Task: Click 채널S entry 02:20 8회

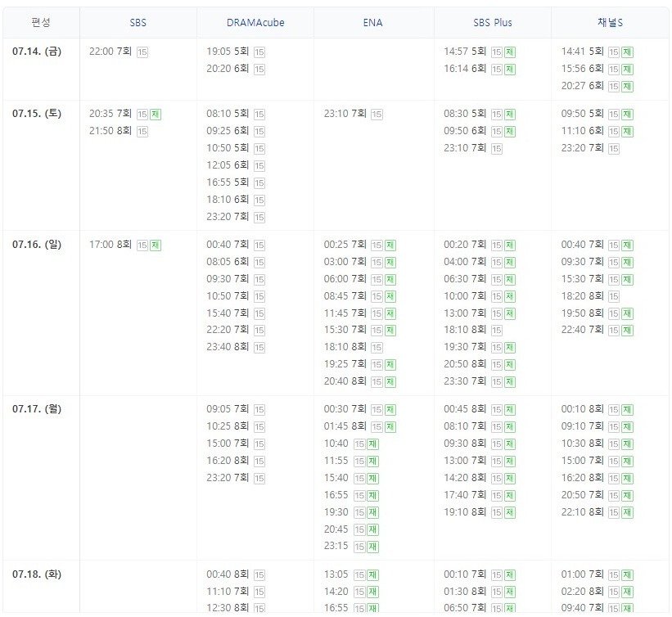Action: 583,592
